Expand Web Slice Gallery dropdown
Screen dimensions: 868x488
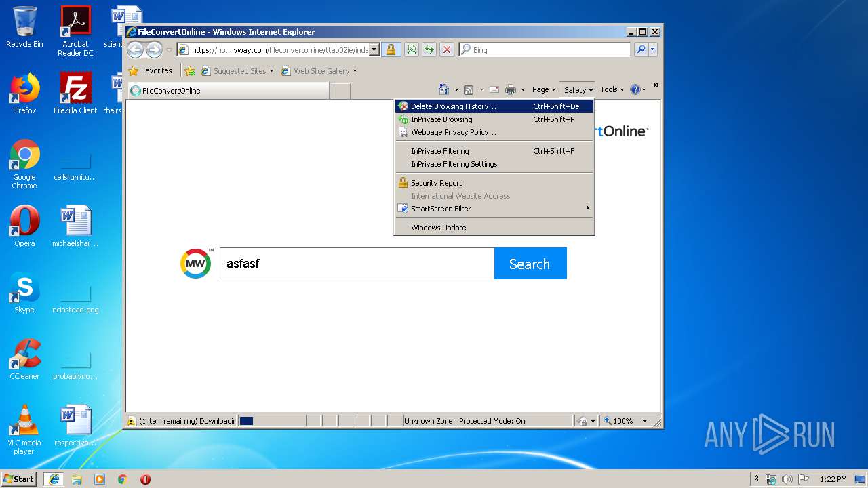tap(355, 70)
